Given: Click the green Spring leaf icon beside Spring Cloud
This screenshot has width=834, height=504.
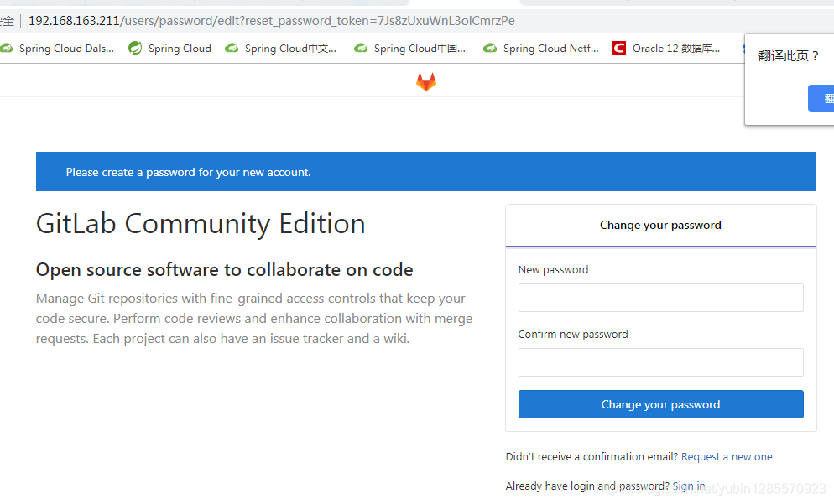Looking at the screenshot, I should pyautogui.click(x=135, y=48).
